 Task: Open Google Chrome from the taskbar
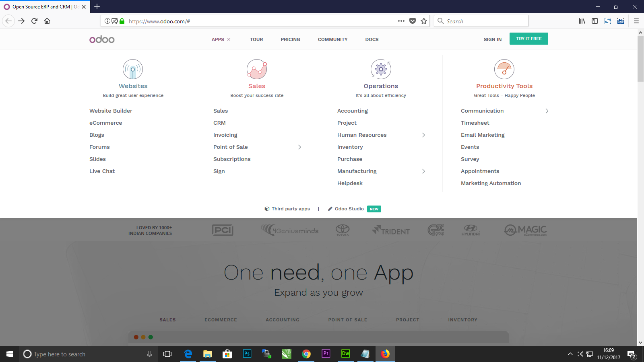306,354
